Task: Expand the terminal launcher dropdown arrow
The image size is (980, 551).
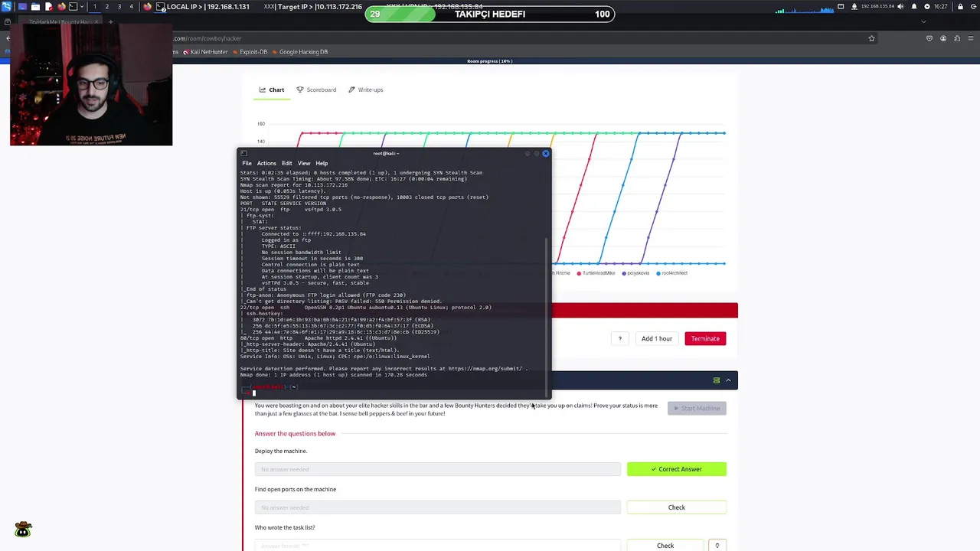Action: point(82,7)
